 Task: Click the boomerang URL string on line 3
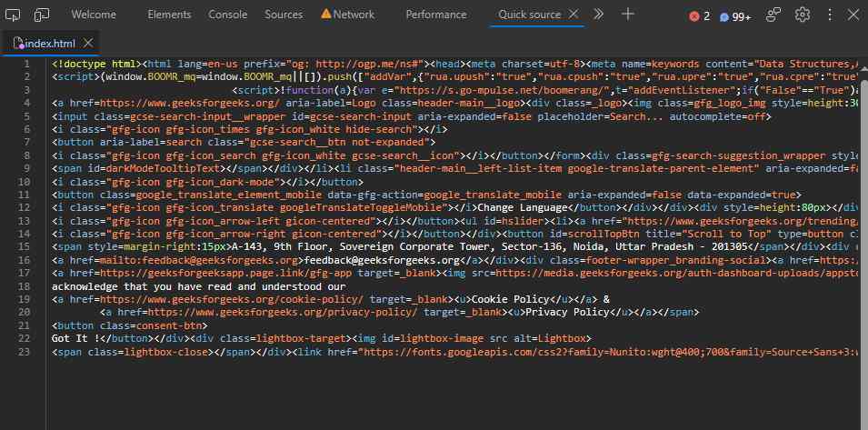coord(503,90)
